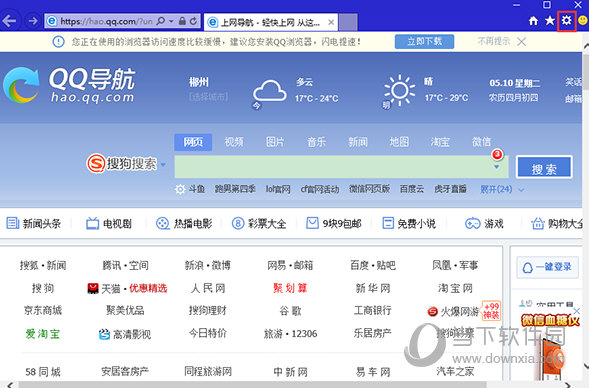Viewport: 589px width, 388px height.
Task: Select the 音乐 search tab
Action: click(x=316, y=142)
